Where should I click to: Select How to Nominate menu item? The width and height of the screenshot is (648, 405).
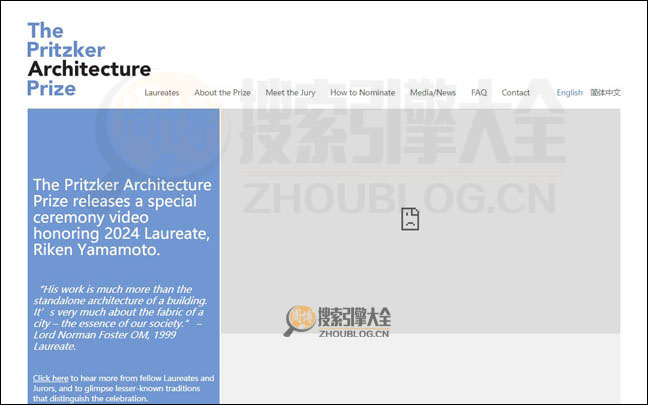pyautogui.click(x=362, y=93)
